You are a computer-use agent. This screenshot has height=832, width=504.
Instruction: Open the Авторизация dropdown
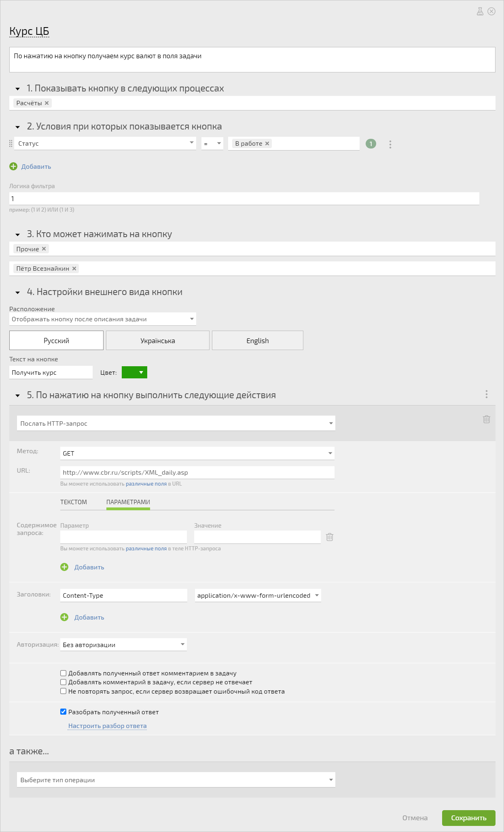pos(123,645)
